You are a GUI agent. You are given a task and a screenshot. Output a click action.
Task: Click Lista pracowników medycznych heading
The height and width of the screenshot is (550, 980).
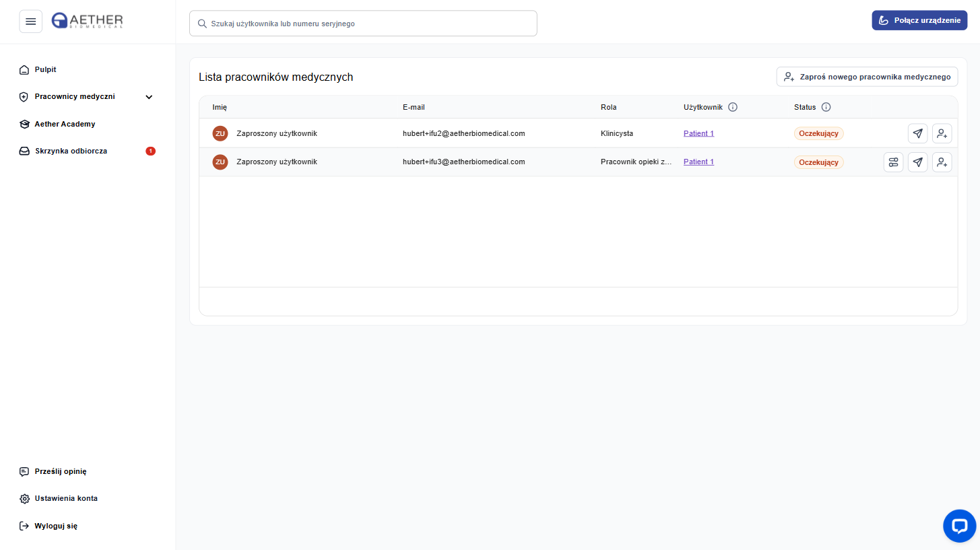coord(275,77)
